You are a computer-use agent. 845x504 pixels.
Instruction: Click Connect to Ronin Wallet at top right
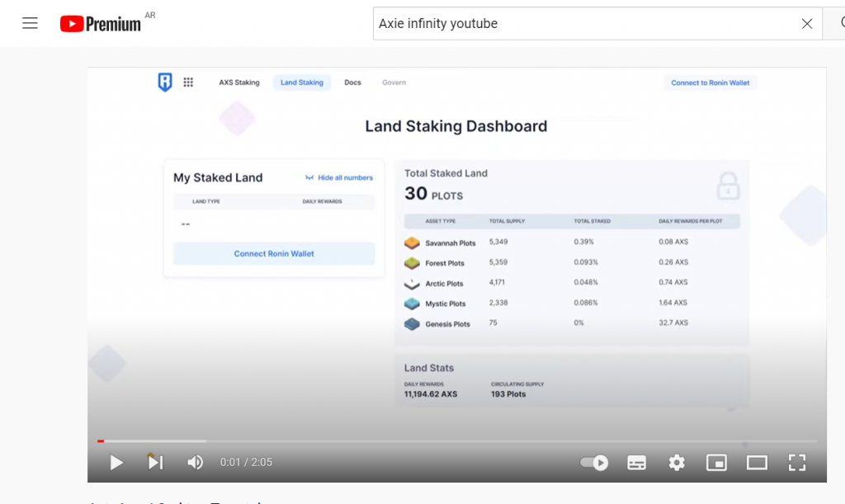point(710,83)
